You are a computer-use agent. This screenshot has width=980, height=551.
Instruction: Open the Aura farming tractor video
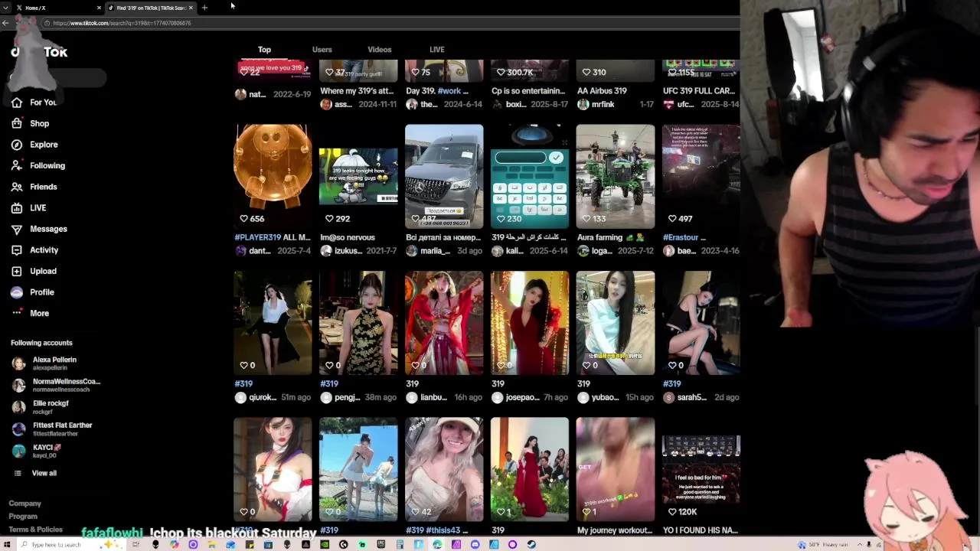(616, 177)
